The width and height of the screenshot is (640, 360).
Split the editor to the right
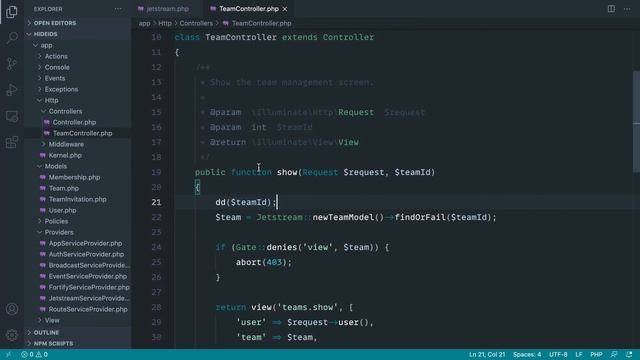(x=611, y=9)
